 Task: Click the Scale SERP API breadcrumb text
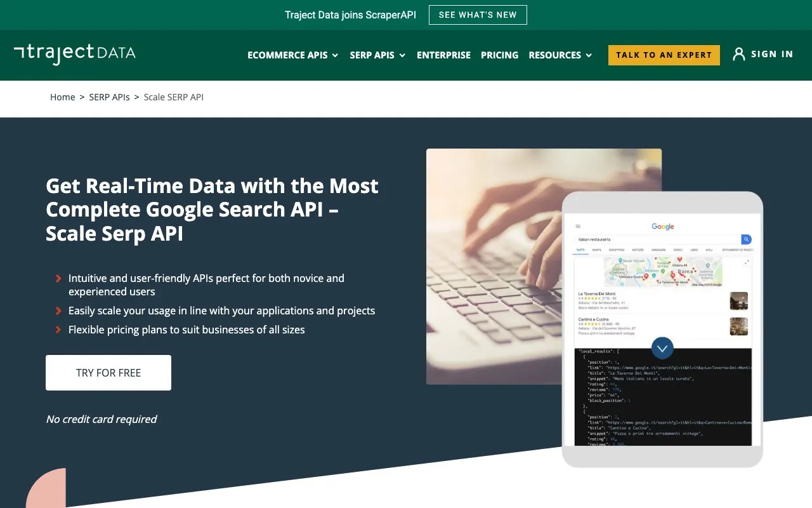(x=174, y=97)
